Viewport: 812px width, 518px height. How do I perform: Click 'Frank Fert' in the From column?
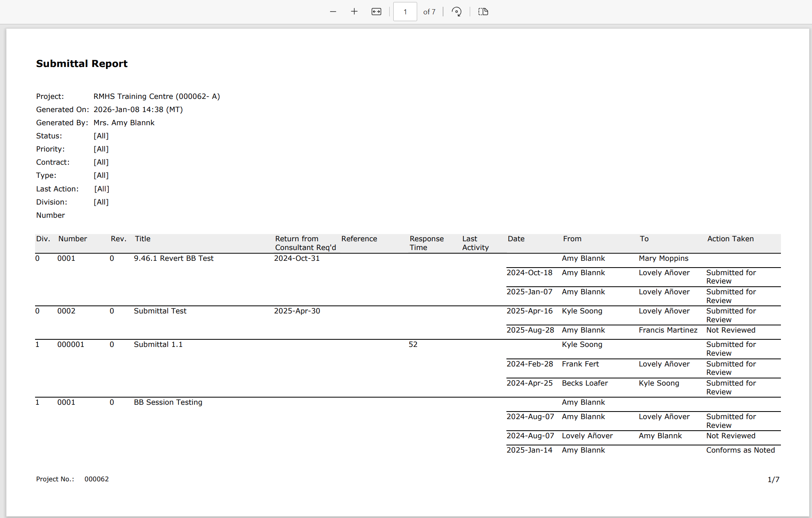click(580, 364)
